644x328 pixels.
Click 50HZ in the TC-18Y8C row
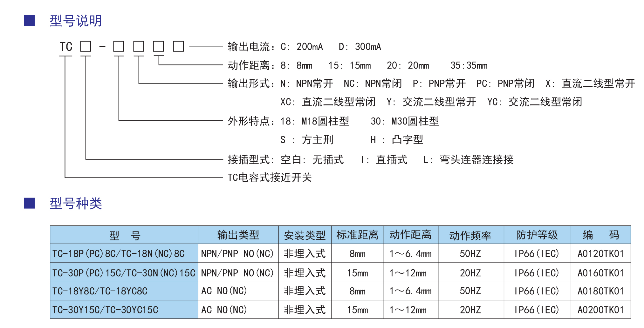pos(470,291)
